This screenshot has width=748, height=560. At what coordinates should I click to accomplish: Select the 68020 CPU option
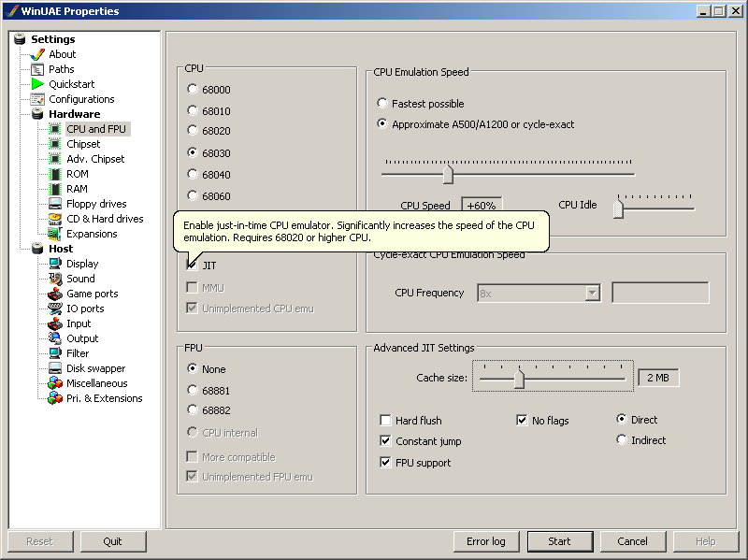pyautogui.click(x=193, y=130)
